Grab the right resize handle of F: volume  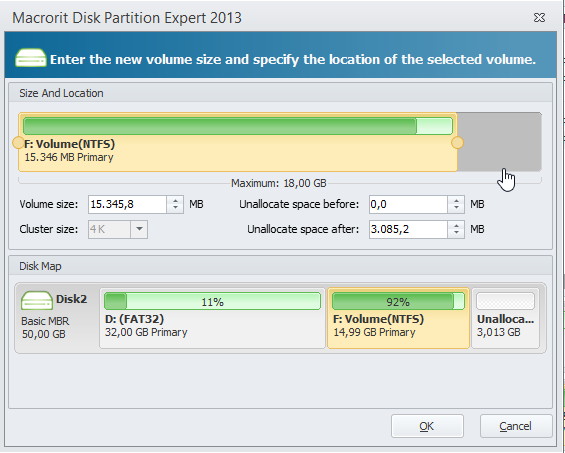pos(457,143)
